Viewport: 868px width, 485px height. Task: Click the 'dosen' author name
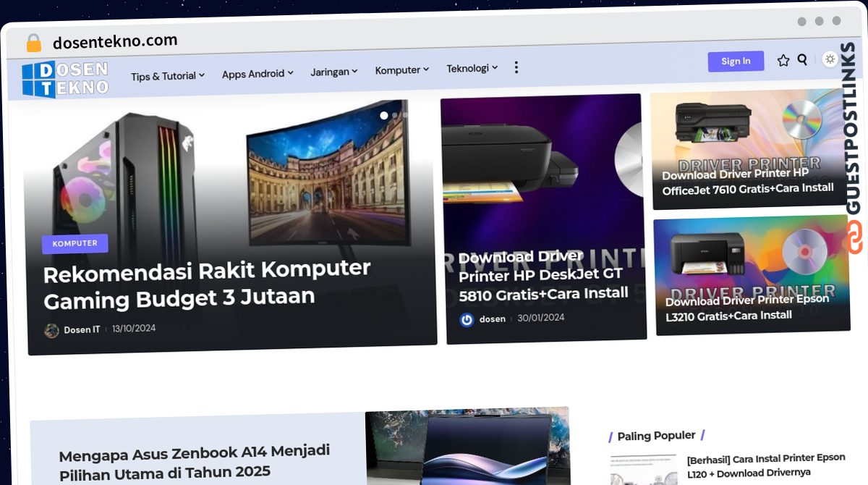[x=493, y=319]
